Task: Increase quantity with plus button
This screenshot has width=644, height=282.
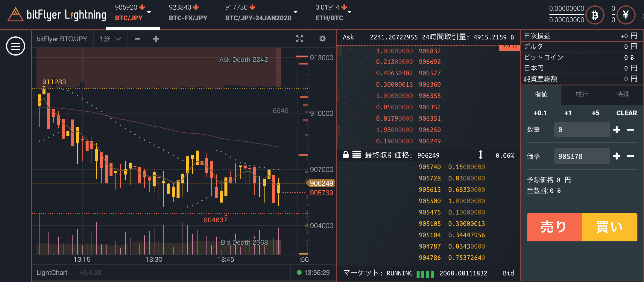Action: (616, 130)
